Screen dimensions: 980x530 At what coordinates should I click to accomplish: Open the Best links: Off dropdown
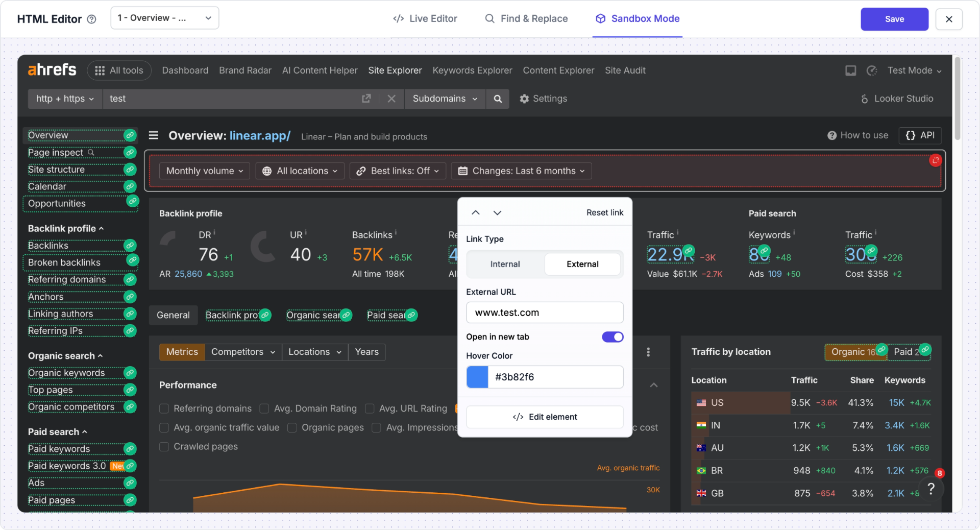[x=398, y=171]
